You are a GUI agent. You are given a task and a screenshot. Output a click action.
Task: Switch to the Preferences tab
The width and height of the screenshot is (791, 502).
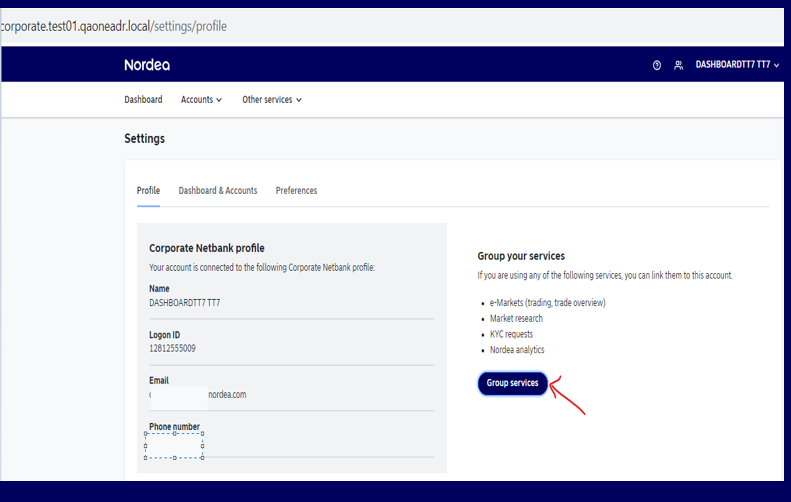click(296, 191)
